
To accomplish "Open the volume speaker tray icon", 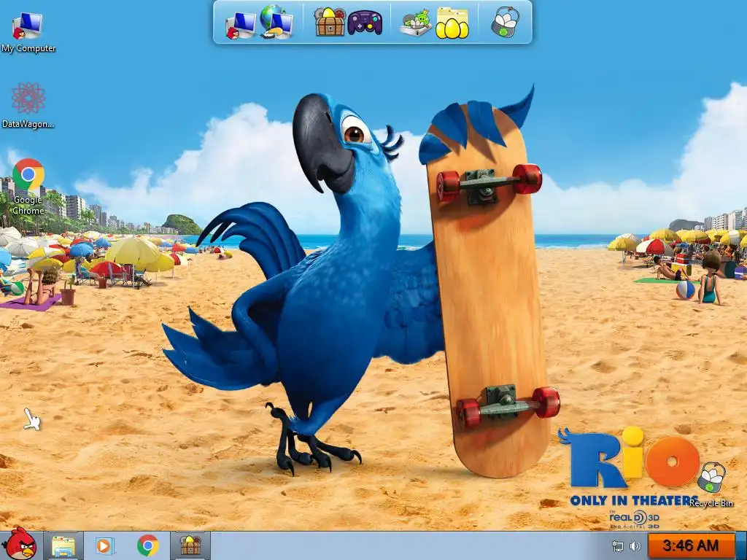I will click(x=635, y=546).
